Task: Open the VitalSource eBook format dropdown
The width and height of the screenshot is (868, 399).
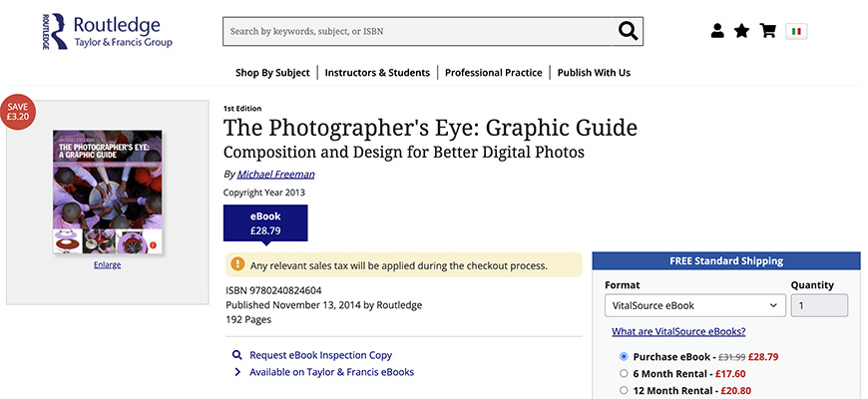Action: (x=694, y=305)
